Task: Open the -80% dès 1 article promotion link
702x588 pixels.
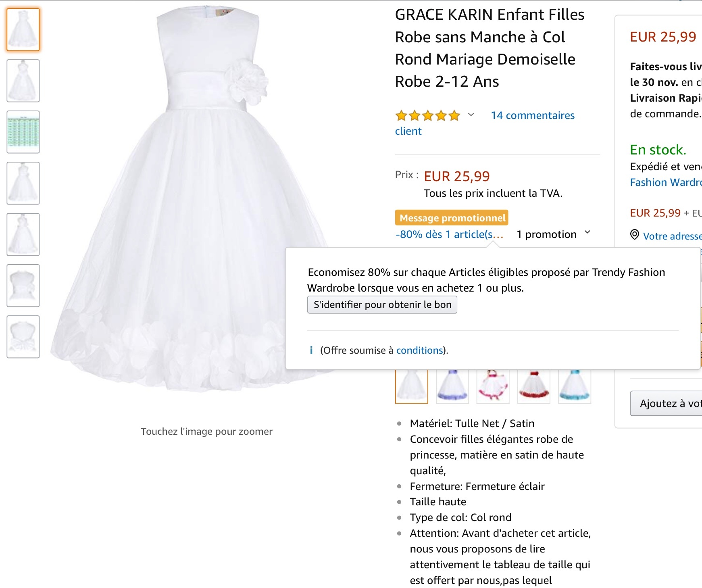Action: click(x=449, y=234)
